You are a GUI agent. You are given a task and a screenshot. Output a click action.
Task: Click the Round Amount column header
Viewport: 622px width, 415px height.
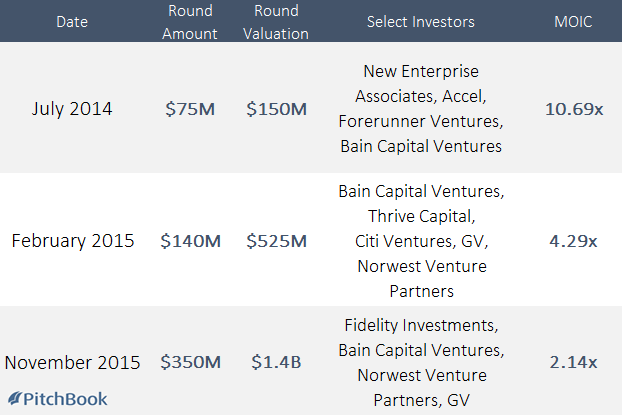190,22
